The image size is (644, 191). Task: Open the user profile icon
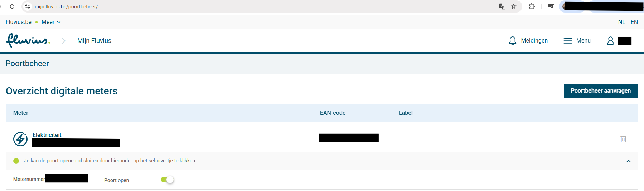pyautogui.click(x=611, y=41)
